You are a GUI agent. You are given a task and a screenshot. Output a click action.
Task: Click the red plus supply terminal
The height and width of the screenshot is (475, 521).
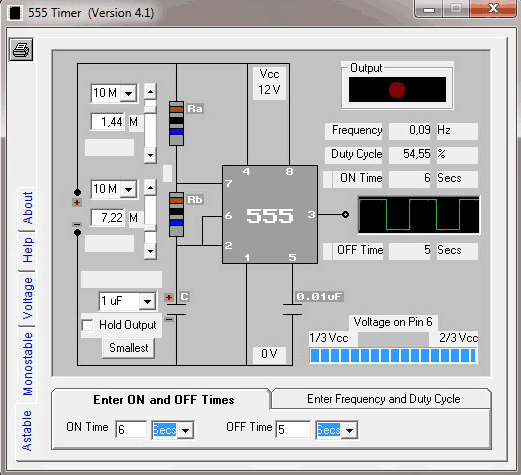coord(77,202)
